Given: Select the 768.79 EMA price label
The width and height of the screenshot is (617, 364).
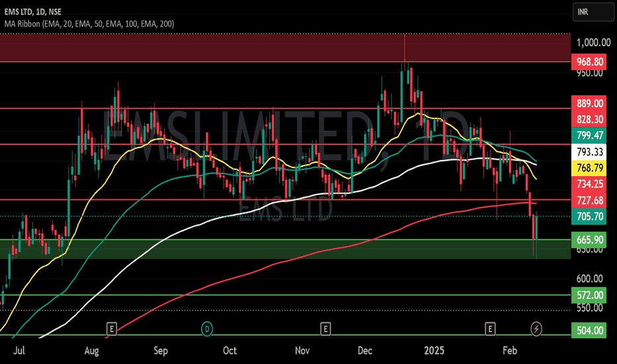Looking at the screenshot, I should pos(589,168).
